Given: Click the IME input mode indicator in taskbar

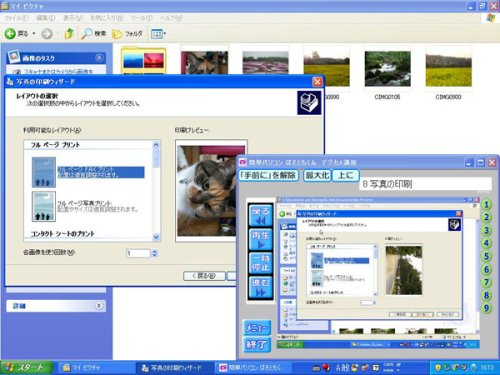Looking at the screenshot, I should [x=338, y=368].
